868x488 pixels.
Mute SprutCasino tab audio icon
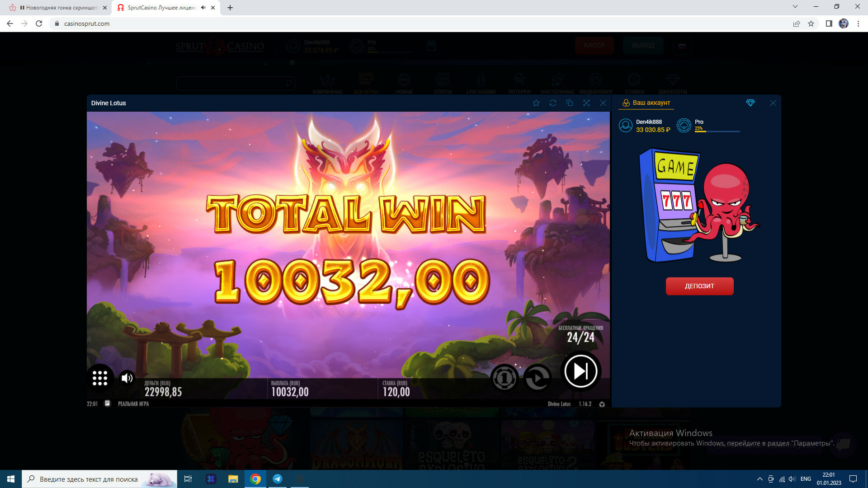pyautogui.click(x=203, y=8)
